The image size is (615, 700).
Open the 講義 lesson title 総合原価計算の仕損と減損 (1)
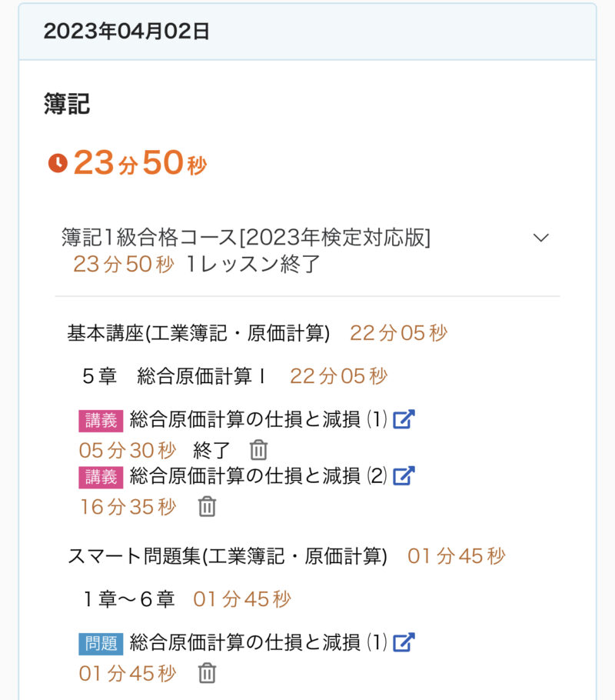coord(258,420)
